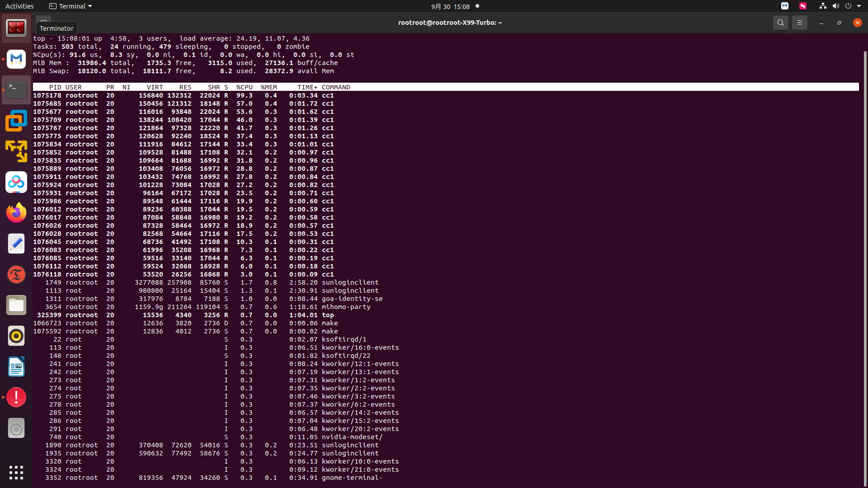Click the terminal search magnifier icon

click(780, 23)
